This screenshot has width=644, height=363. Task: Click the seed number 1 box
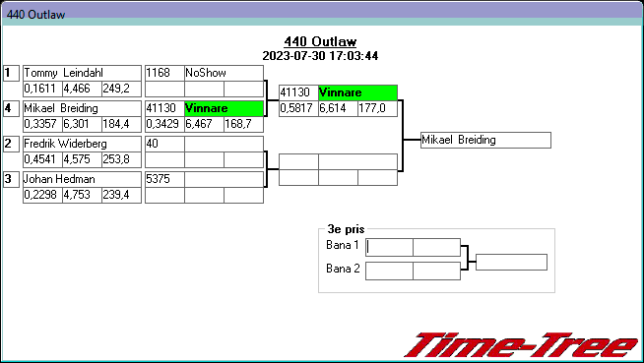click(11, 73)
